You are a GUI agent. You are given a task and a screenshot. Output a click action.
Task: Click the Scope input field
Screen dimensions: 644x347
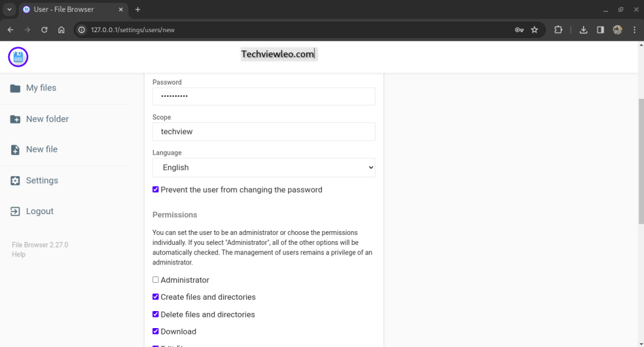point(264,132)
